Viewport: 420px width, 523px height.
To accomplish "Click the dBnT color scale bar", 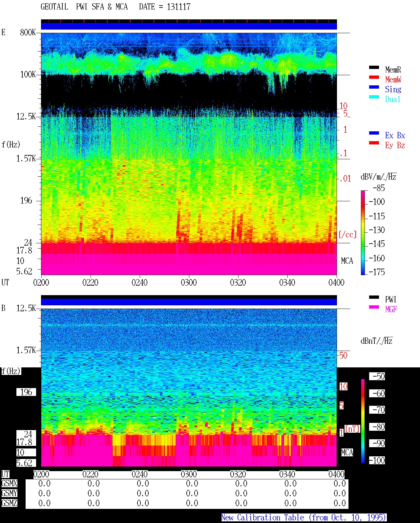I will pos(363,421).
